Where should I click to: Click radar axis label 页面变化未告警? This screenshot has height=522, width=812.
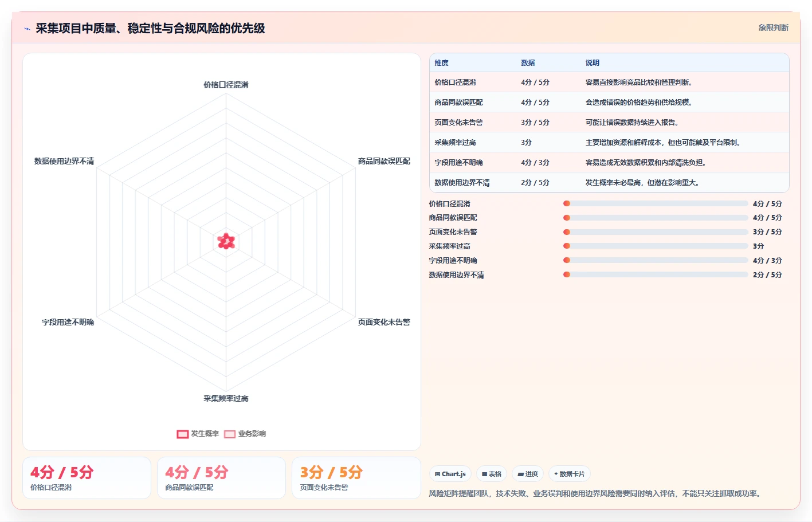384,322
